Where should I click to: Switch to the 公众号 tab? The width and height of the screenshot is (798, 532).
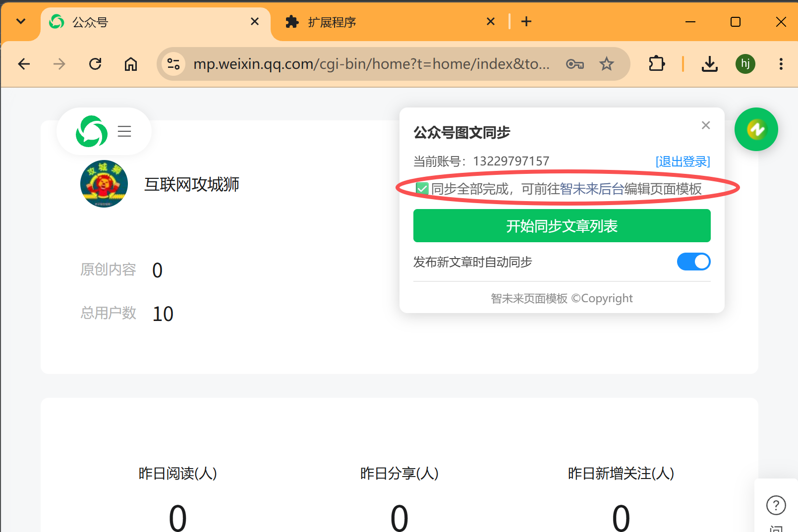coord(155,22)
